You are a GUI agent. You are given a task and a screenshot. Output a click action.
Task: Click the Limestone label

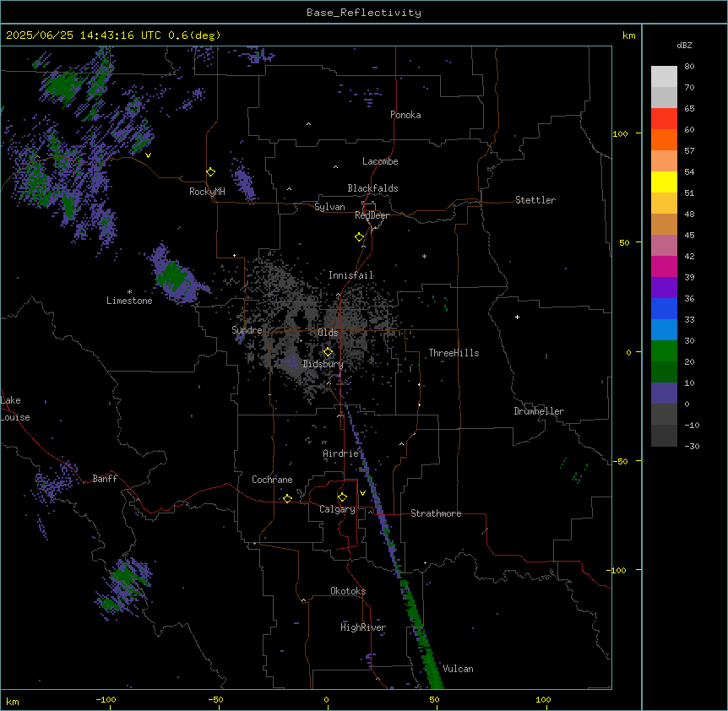coord(129,301)
